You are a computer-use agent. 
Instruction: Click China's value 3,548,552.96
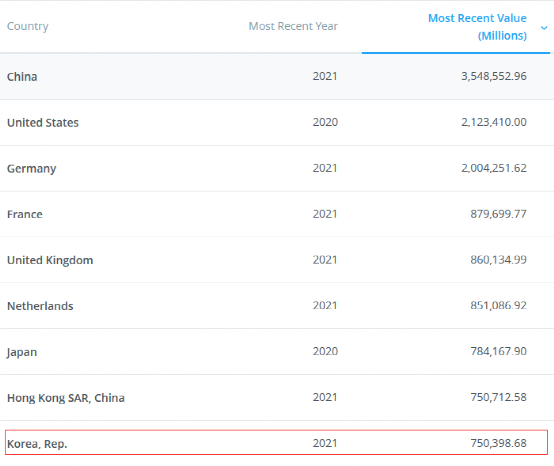click(494, 76)
